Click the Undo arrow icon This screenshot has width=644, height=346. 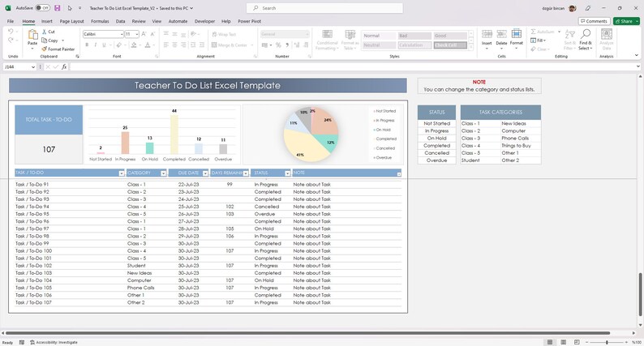11,31
